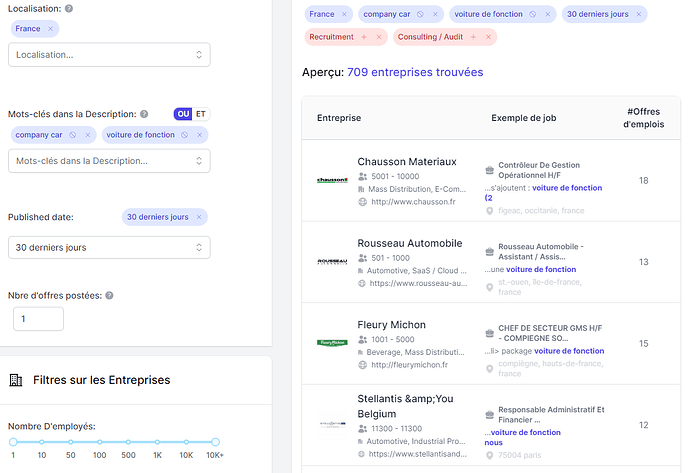Open Stellantis &amp;You Belgium company name
Screen dimensions: 690x473
[x=405, y=406]
